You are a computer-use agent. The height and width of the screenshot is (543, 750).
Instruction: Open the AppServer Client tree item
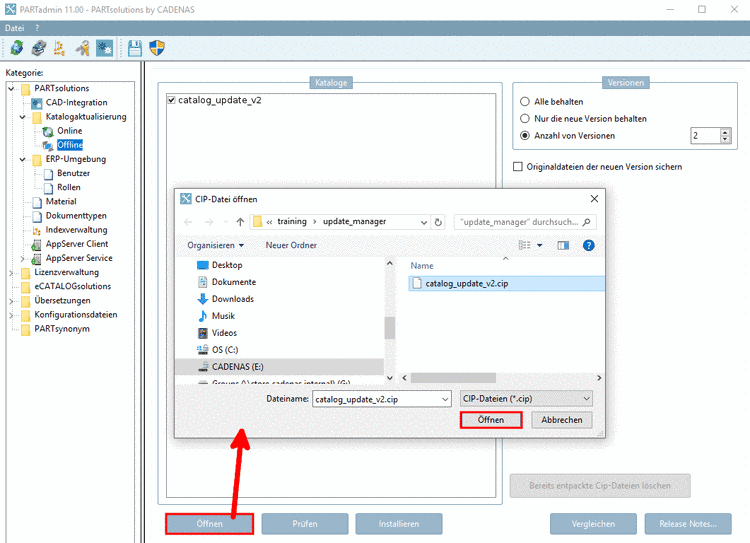(77, 244)
